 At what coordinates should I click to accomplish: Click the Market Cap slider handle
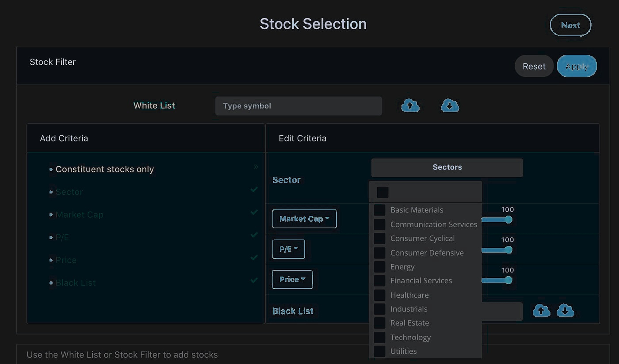pos(508,220)
